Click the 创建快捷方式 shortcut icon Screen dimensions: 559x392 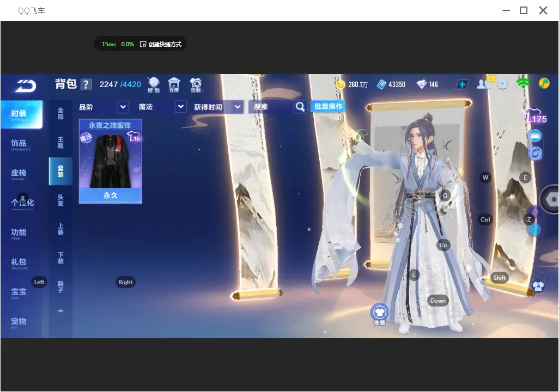[x=143, y=44]
